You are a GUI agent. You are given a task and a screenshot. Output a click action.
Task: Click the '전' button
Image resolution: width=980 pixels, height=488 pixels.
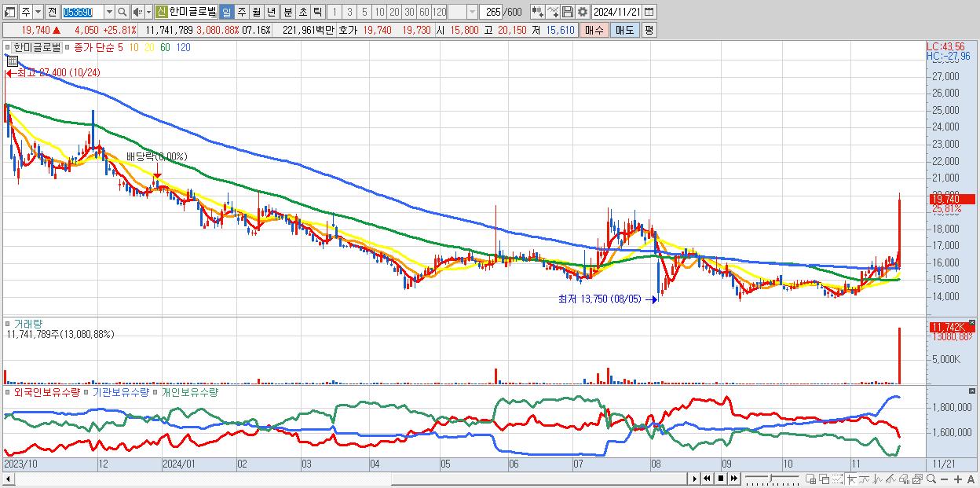[52, 12]
